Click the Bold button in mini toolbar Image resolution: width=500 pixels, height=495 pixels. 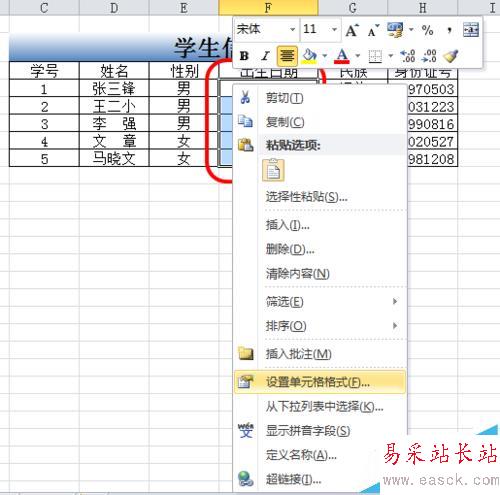click(x=244, y=56)
